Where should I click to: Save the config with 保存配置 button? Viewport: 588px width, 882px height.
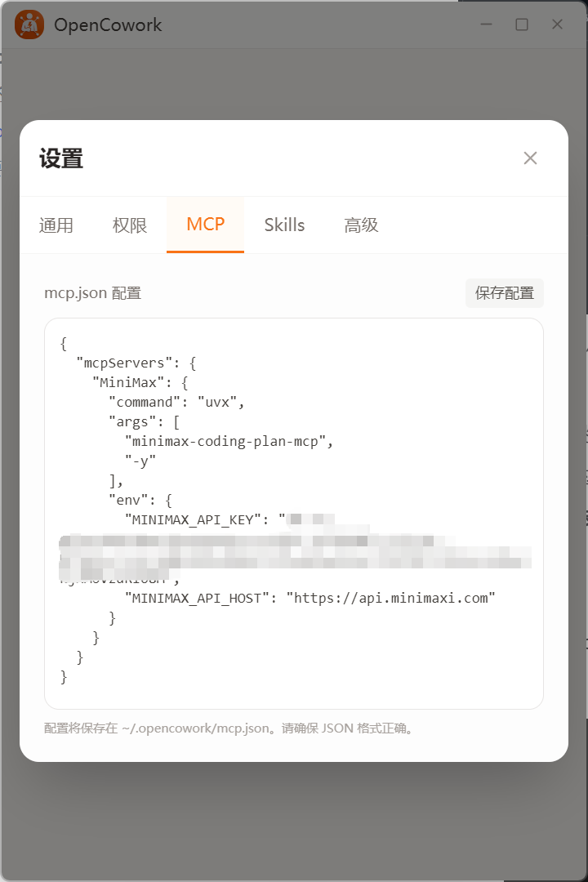pos(504,293)
